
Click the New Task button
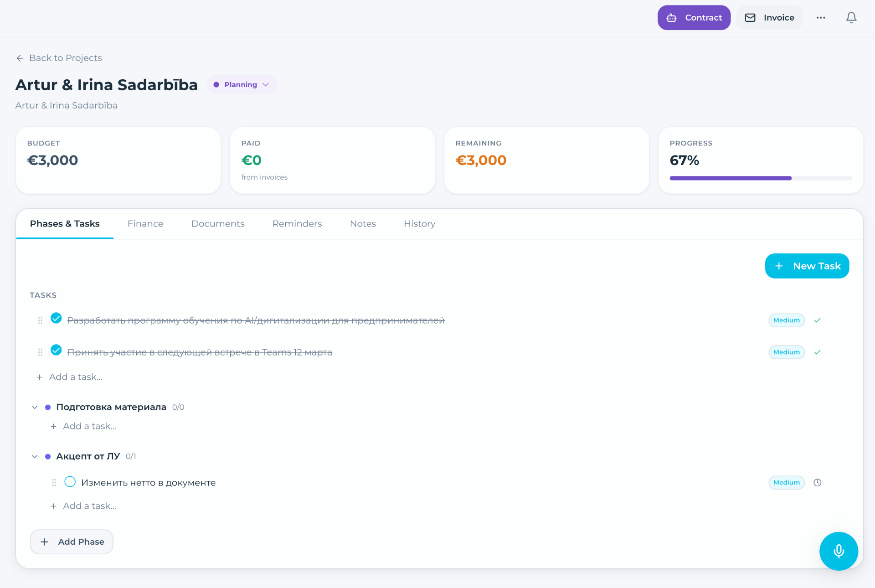click(x=807, y=266)
